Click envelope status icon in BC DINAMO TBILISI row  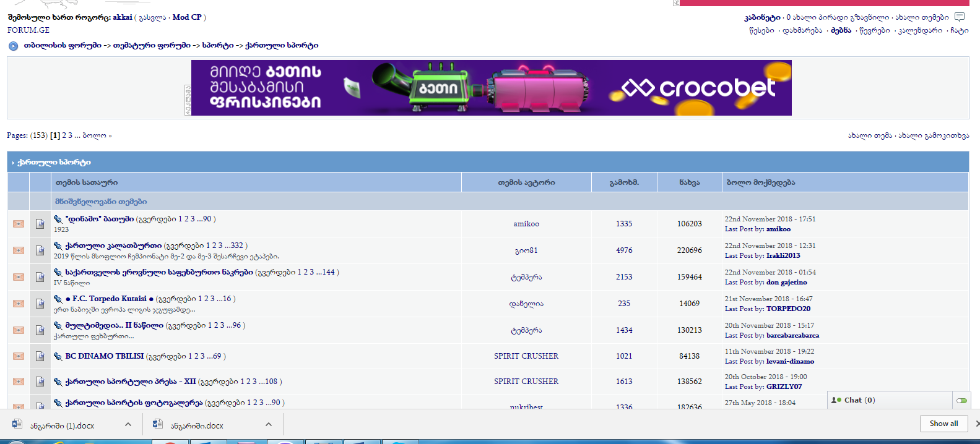pyautogui.click(x=19, y=356)
